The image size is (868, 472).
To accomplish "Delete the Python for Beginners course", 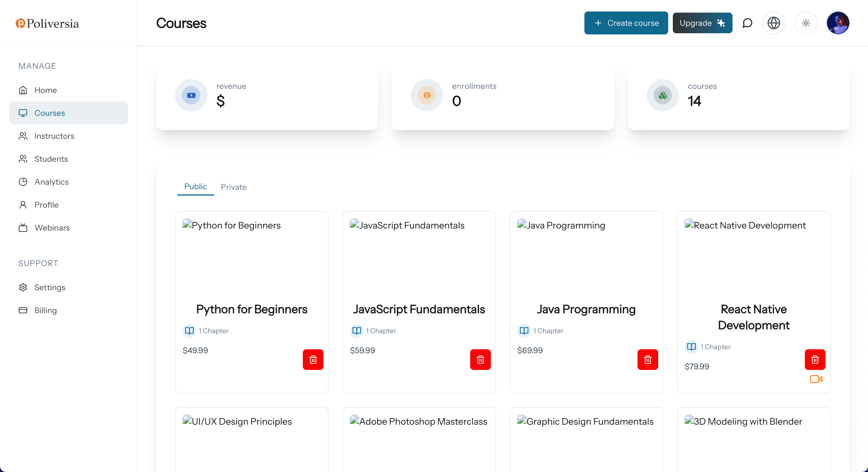I will point(313,359).
